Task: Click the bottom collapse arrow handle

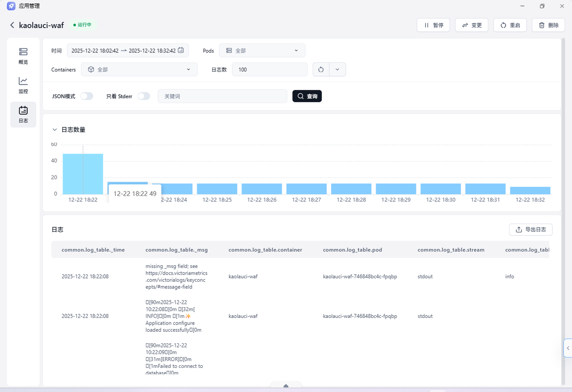Action: [286, 386]
